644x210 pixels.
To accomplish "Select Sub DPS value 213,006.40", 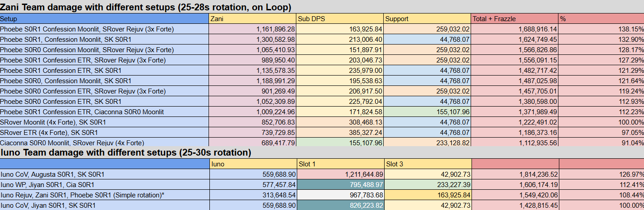I will pos(340,40).
